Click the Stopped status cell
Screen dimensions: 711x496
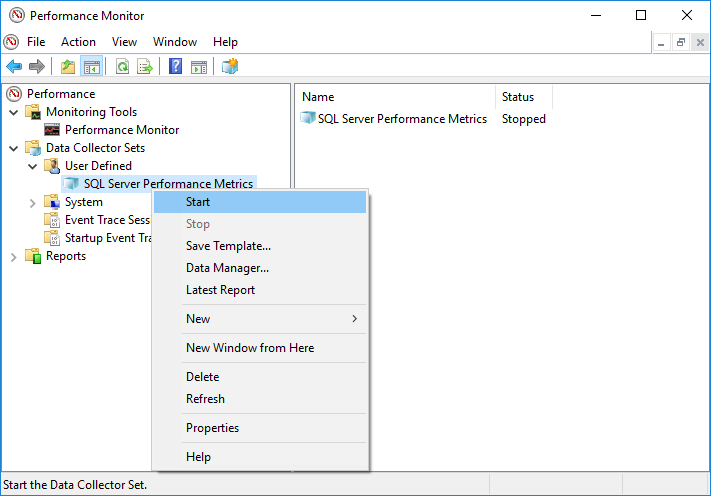point(524,119)
